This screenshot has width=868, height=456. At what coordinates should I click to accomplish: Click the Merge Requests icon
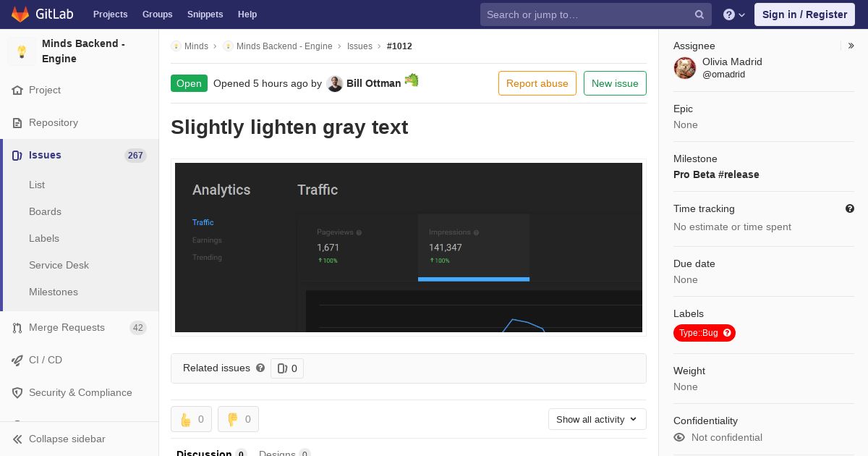[x=17, y=328]
